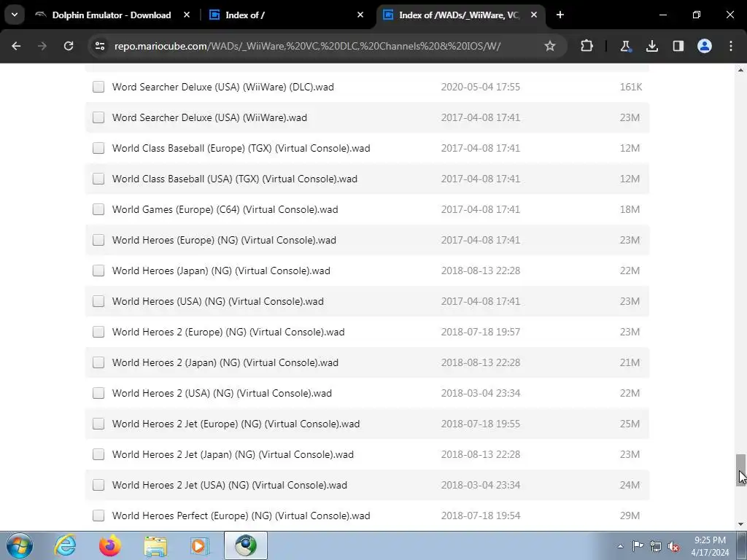Bookmark this page with the star
The image size is (747, 560).
click(x=550, y=46)
